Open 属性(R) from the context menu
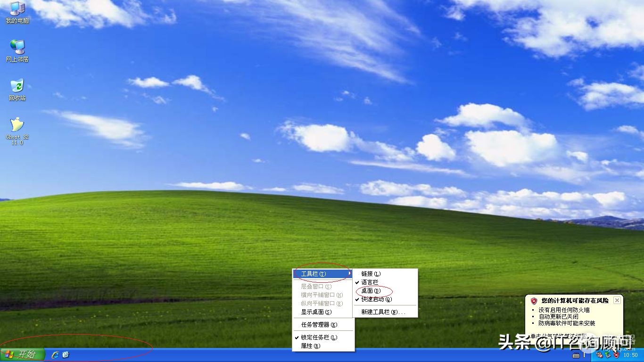 coord(323,346)
